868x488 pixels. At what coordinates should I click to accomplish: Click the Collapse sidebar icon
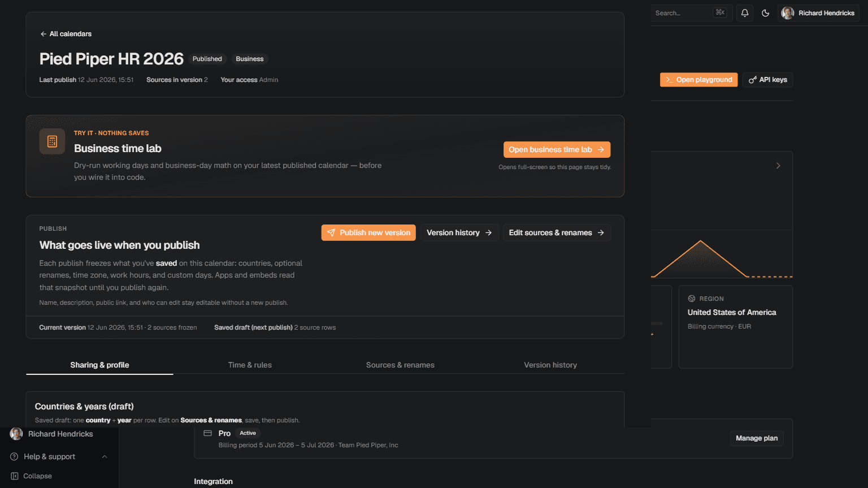pos(15,476)
